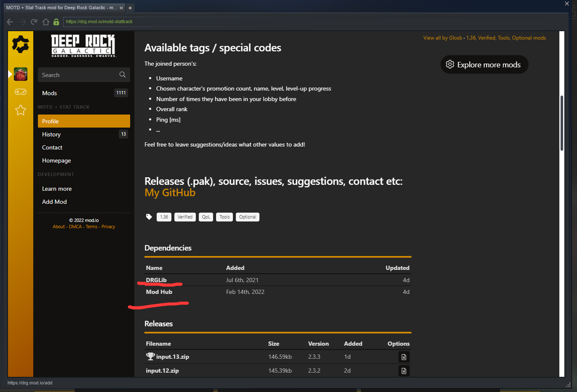Open the game controller icon in sidebar
Viewport: 577px width, 392px height.
coord(20,92)
